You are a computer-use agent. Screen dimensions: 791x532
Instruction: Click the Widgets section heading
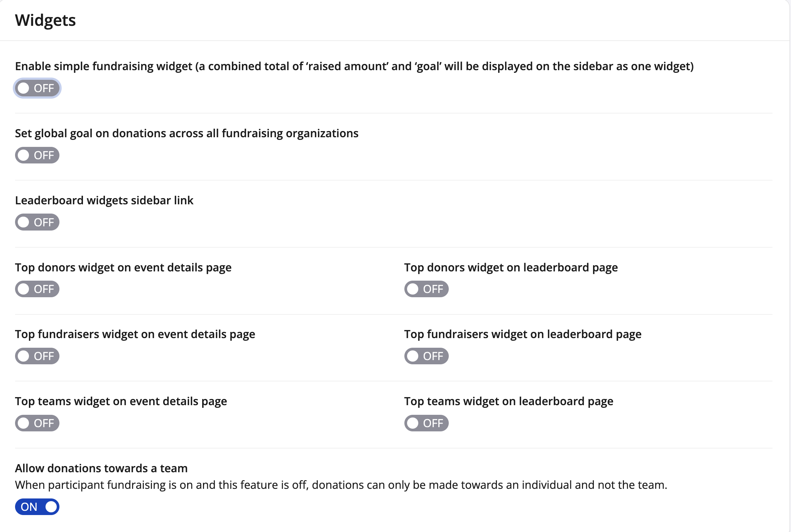(x=45, y=20)
